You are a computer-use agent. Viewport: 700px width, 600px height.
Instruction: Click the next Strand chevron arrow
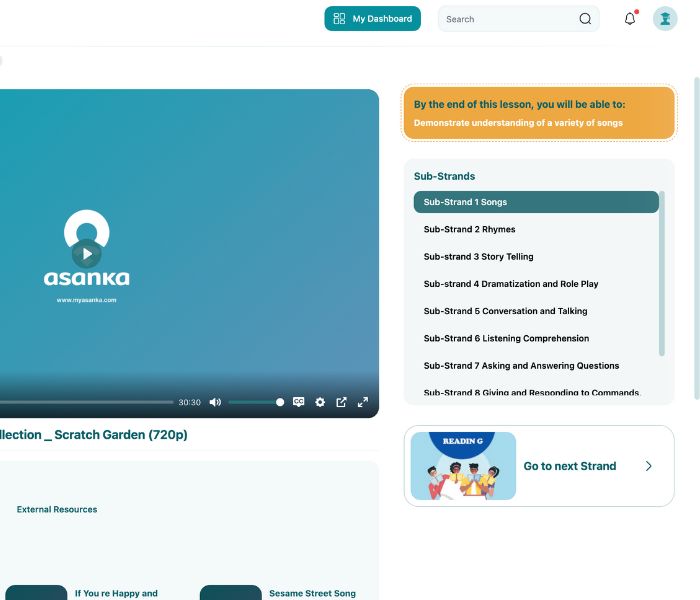click(x=649, y=466)
